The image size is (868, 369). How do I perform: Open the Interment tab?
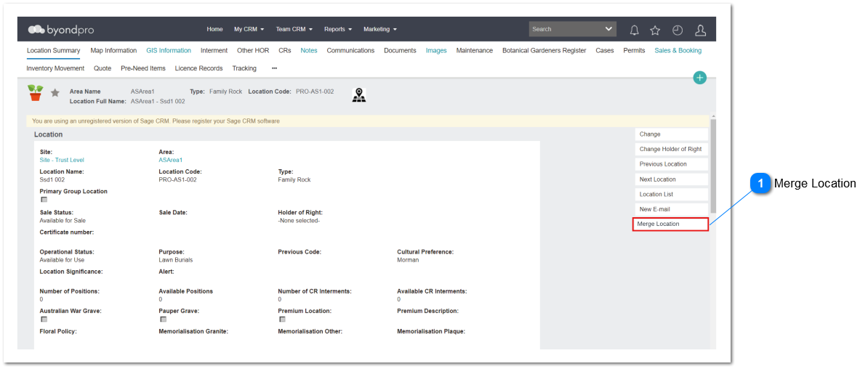tap(214, 50)
